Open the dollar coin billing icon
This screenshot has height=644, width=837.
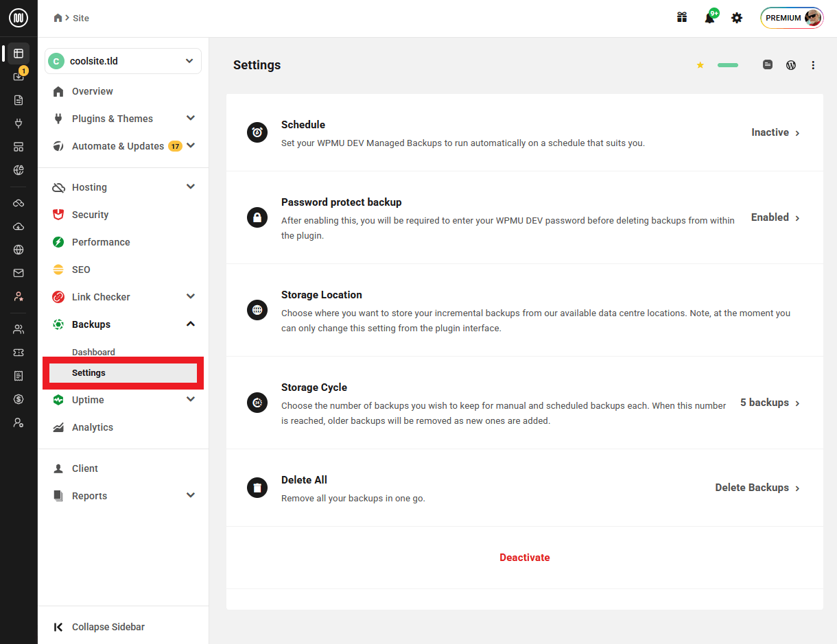(x=19, y=399)
